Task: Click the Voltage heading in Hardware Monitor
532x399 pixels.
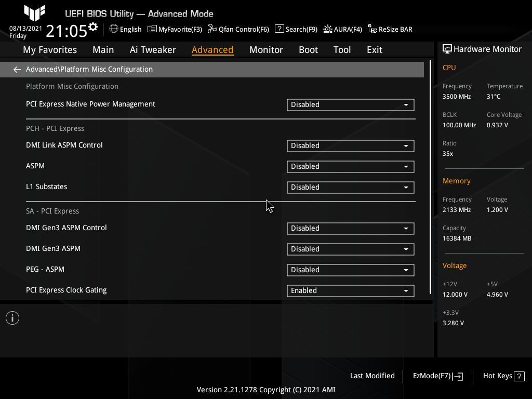Action: coord(454,265)
